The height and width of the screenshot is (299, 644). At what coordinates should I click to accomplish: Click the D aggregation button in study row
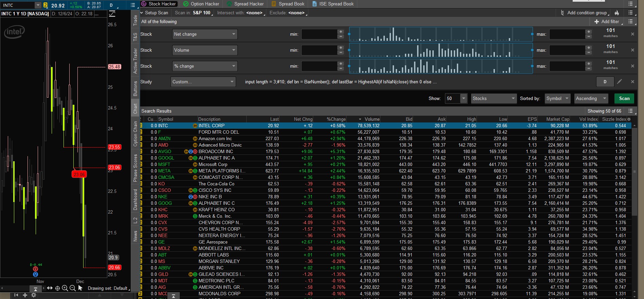click(605, 82)
